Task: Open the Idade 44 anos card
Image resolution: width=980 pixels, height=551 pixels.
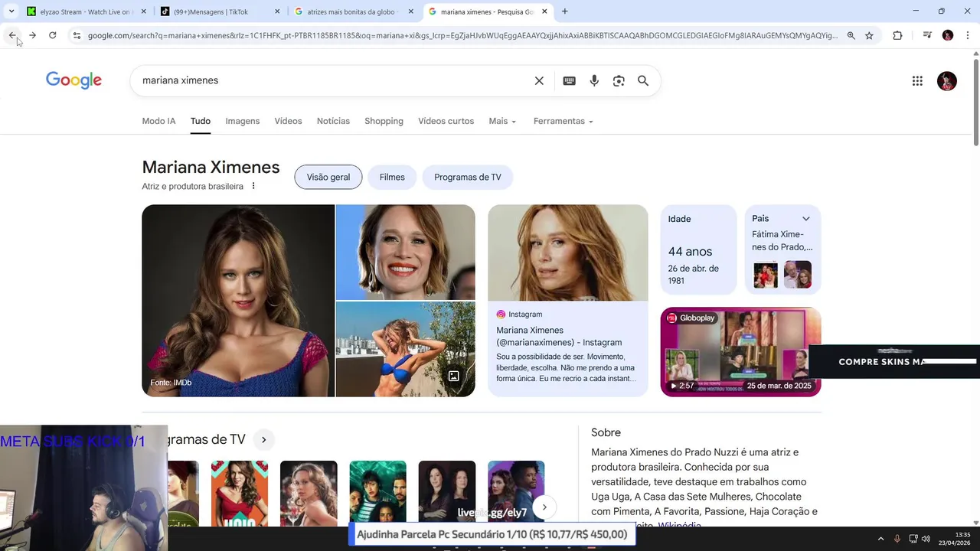Action: tap(698, 249)
